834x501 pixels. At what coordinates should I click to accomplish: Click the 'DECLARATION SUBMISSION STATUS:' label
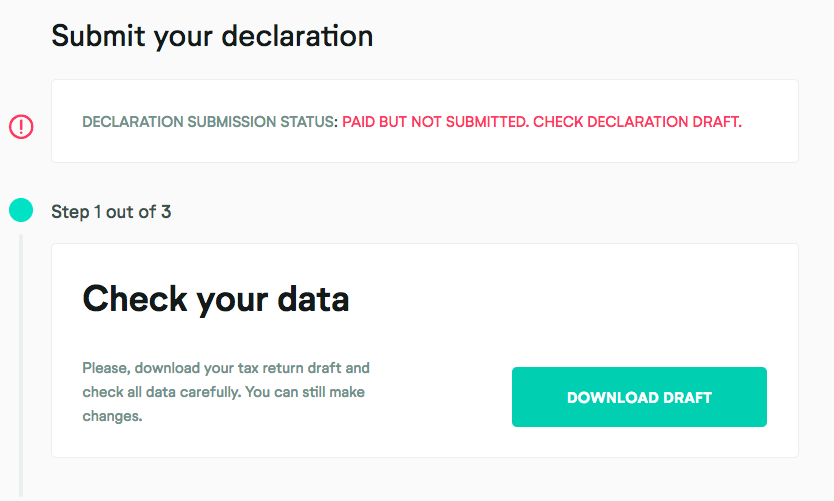[x=210, y=122]
